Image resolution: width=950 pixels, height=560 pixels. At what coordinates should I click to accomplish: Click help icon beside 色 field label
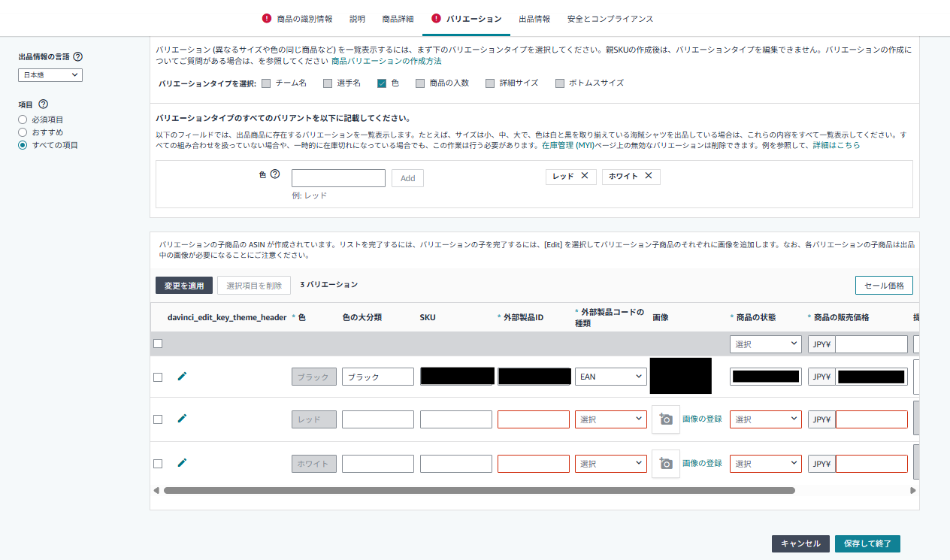coord(275,174)
